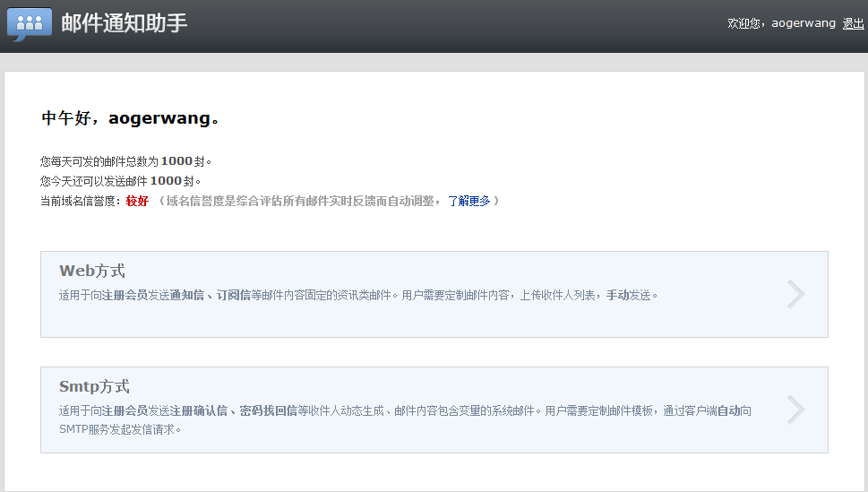Click bold 自动 in Smtp方式 description
This screenshot has width=868, height=492.
(x=728, y=410)
